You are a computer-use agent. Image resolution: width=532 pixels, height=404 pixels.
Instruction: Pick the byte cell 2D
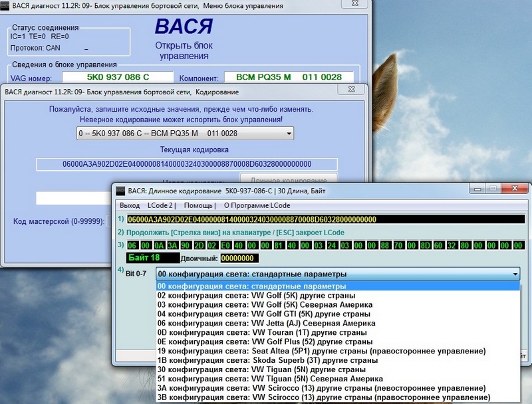click(x=199, y=245)
